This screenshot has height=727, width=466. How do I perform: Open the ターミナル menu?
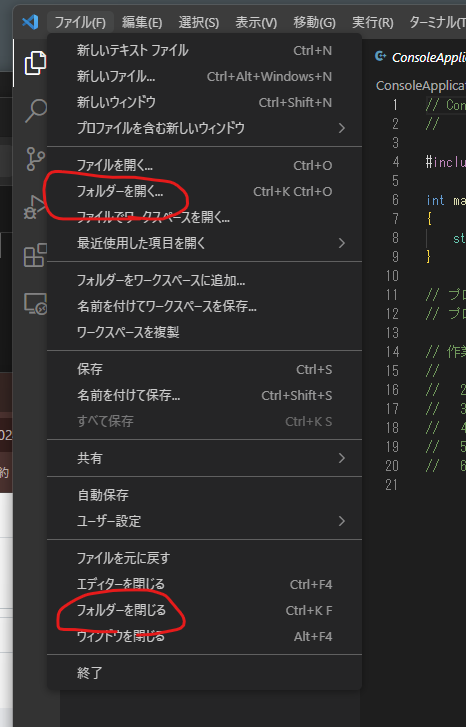coord(436,22)
